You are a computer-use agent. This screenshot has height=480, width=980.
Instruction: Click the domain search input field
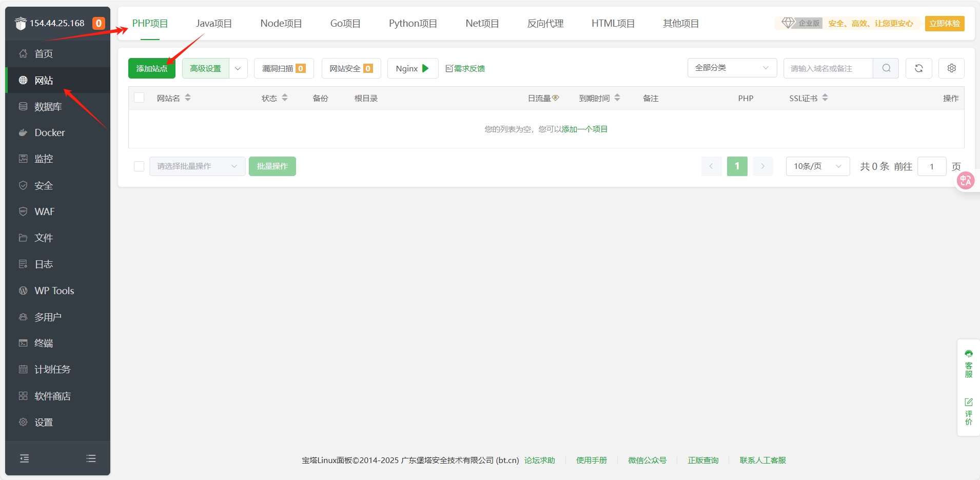tap(828, 68)
